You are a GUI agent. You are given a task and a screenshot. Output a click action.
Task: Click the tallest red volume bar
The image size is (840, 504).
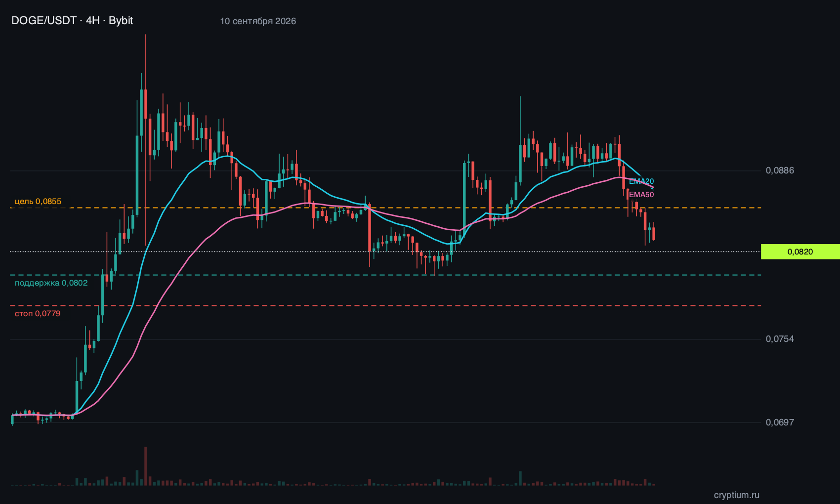coord(146,466)
